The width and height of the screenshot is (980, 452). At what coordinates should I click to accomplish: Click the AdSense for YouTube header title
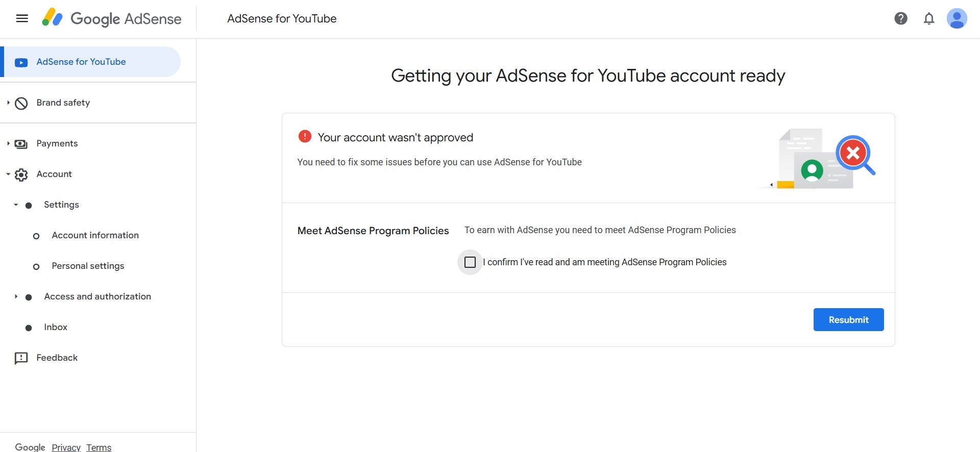(x=282, y=19)
